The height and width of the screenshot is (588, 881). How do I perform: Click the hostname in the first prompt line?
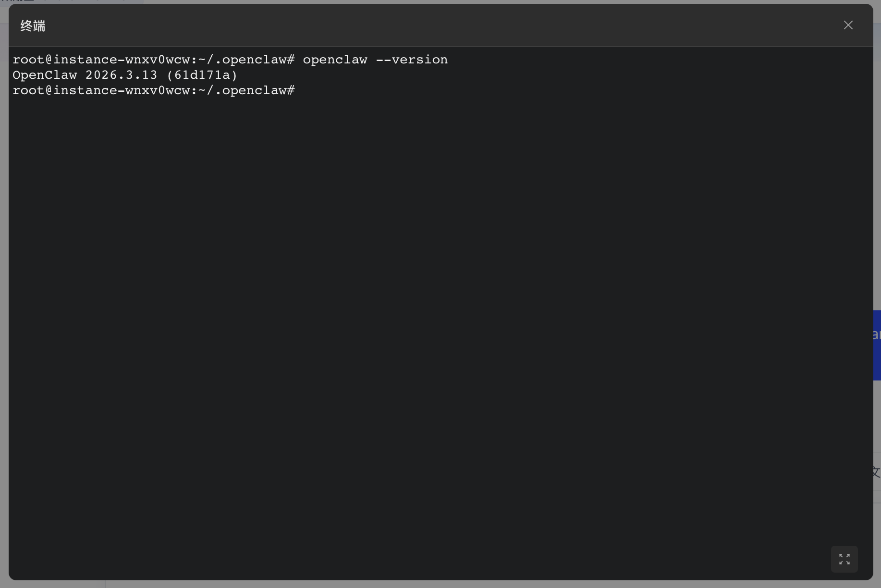click(121, 60)
